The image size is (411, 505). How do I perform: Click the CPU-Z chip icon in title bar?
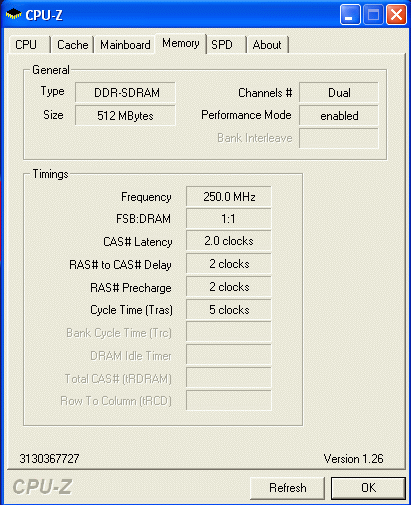point(13,15)
